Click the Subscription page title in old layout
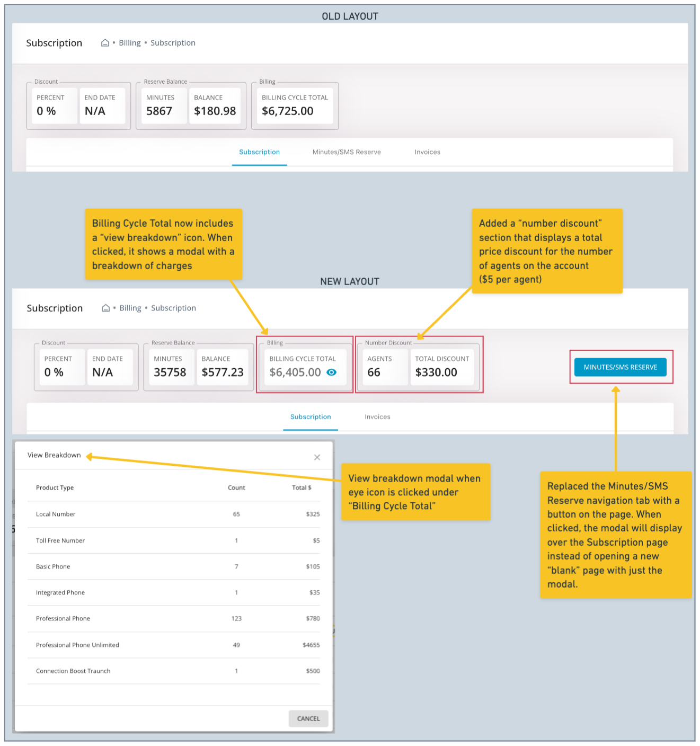700x746 pixels. tap(54, 43)
